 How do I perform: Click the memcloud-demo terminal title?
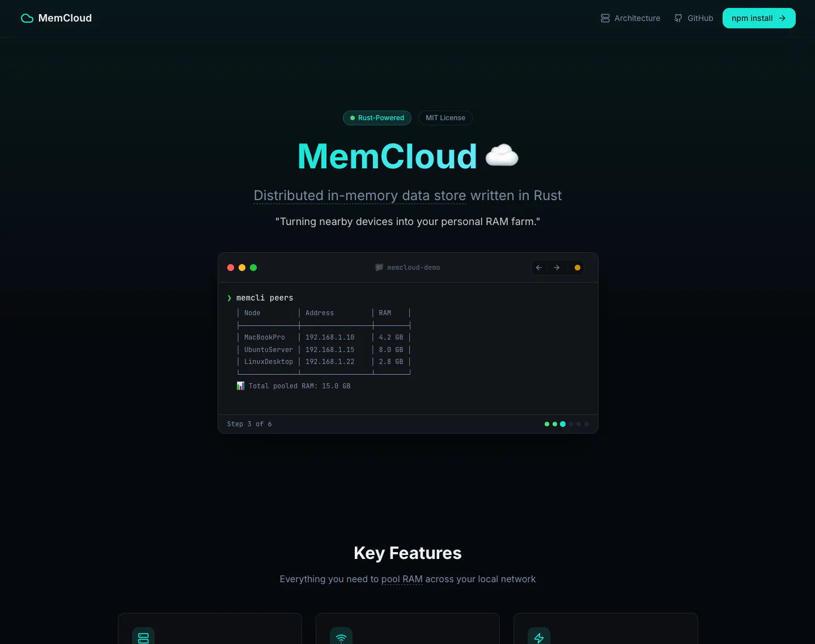point(414,268)
